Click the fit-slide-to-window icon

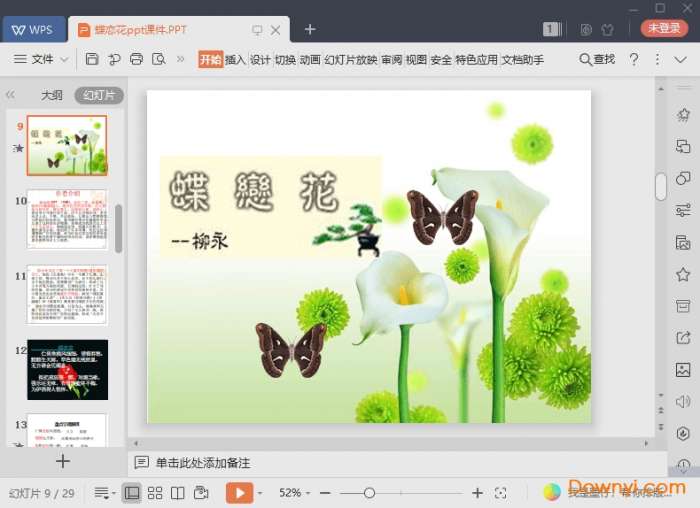tap(501, 493)
